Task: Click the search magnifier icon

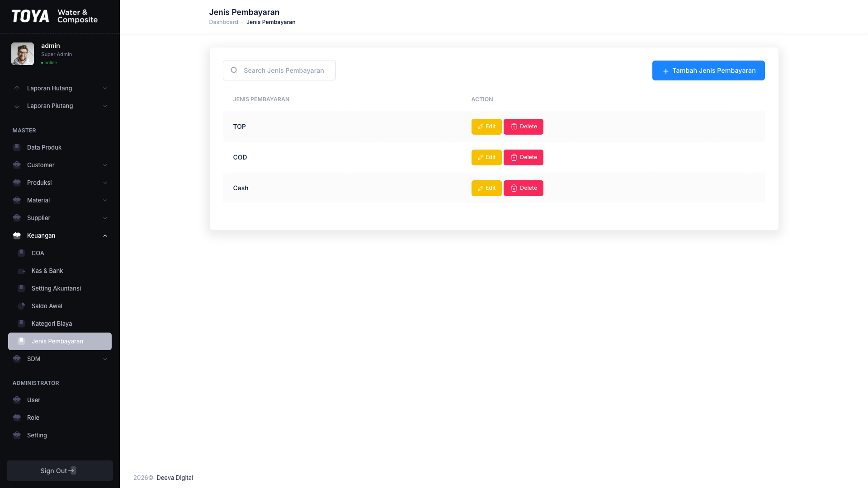Action: pyautogui.click(x=234, y=70)
